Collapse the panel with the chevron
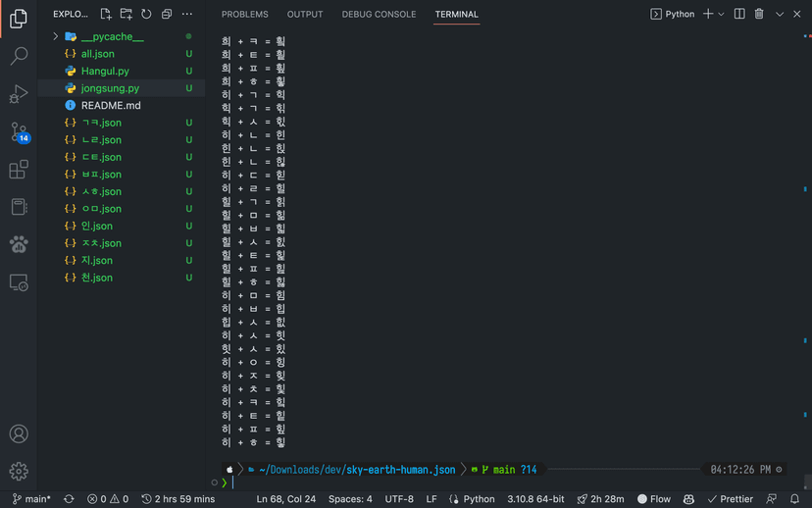The width and height of the screenshot is (812, 508). [x=780, y=15]
